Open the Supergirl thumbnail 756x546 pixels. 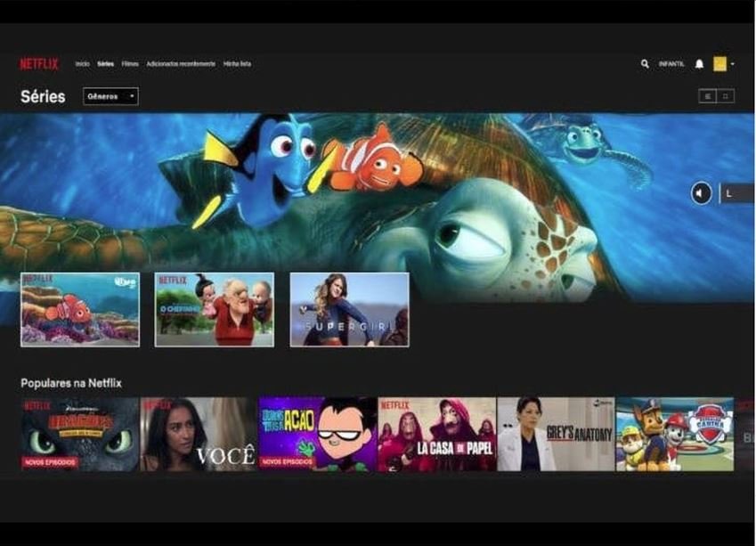coord(350,310)
